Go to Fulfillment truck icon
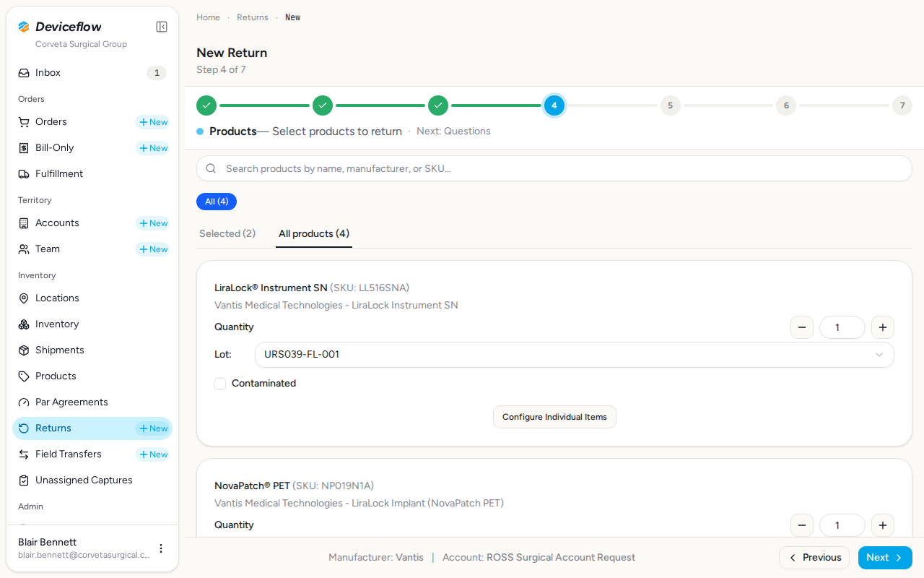Image resolution: width=924 pixels, height=578 pixels. click(x=24, y=174)
